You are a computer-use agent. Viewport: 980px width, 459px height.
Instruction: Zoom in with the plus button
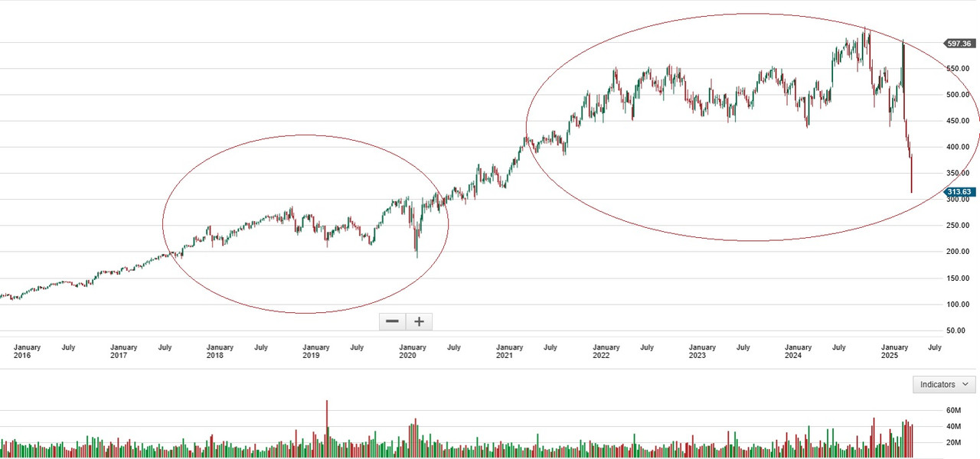(x=419, y=321)
